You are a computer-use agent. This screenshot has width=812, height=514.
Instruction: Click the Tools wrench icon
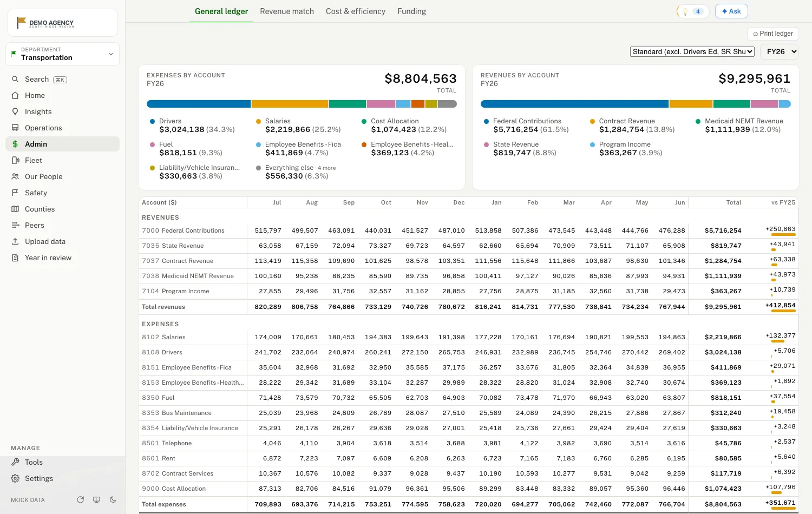[x=15, y=462]
